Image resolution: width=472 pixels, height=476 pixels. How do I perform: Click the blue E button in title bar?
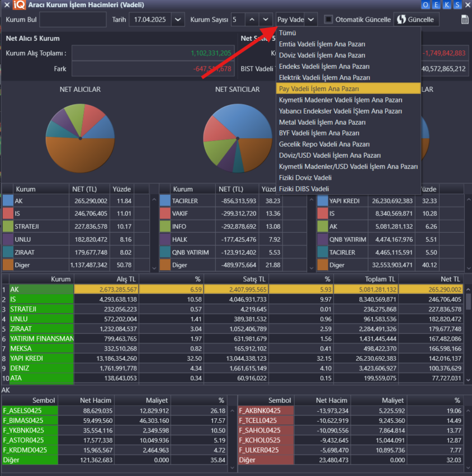pyautogui.click(x=436, y=4)
